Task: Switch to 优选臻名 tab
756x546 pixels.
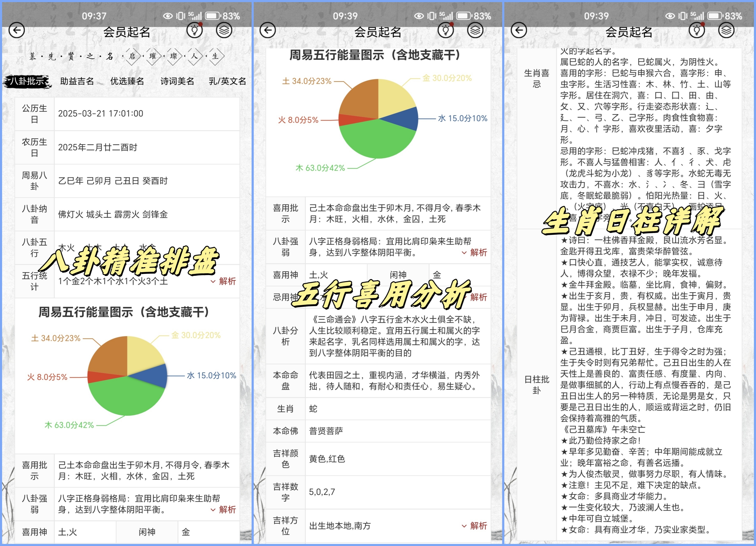Action: click(x=127, y=81)
